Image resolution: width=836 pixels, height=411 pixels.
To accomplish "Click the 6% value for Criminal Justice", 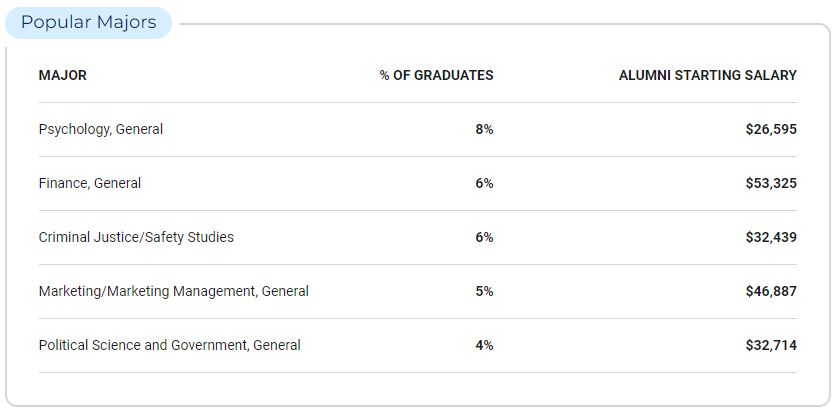I will (484, 237).
